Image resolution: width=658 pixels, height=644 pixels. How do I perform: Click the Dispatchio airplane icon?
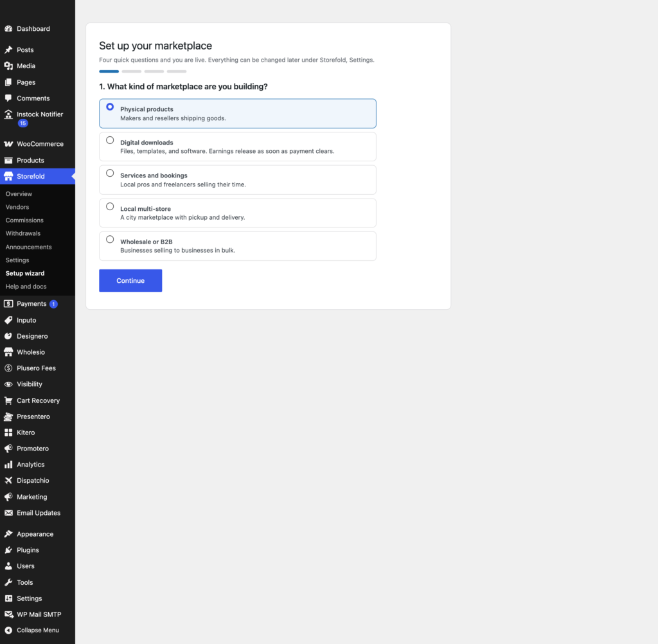pos(8,480)
